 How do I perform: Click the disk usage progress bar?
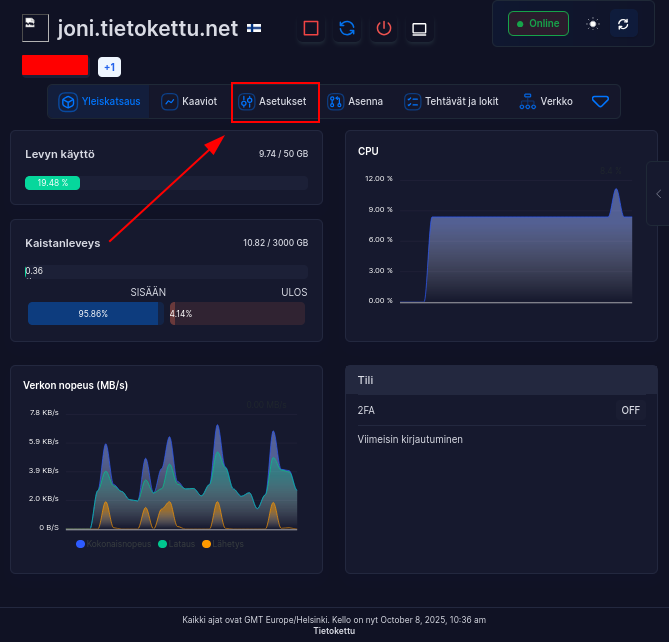(x=166, y=183)
